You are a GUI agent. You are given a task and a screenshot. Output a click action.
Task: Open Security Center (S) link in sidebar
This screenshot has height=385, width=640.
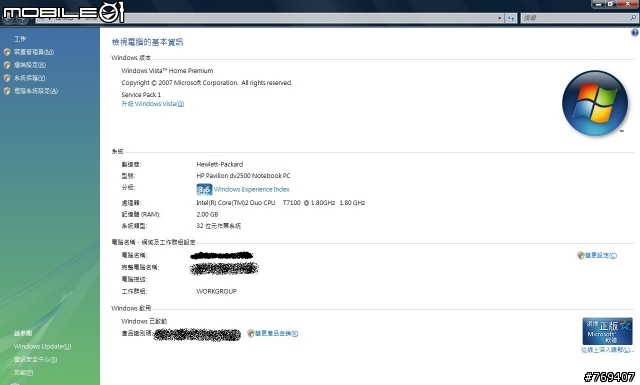coord(36,359)
